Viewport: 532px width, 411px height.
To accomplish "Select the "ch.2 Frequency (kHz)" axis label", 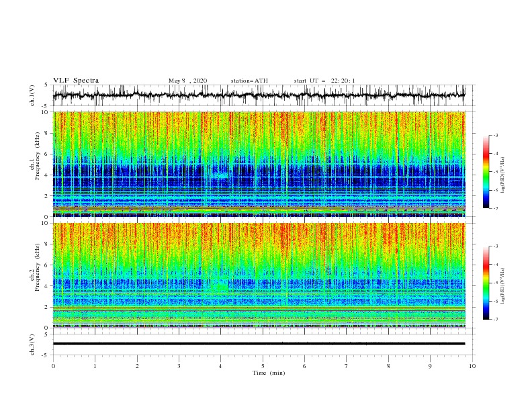I will 36,267.
